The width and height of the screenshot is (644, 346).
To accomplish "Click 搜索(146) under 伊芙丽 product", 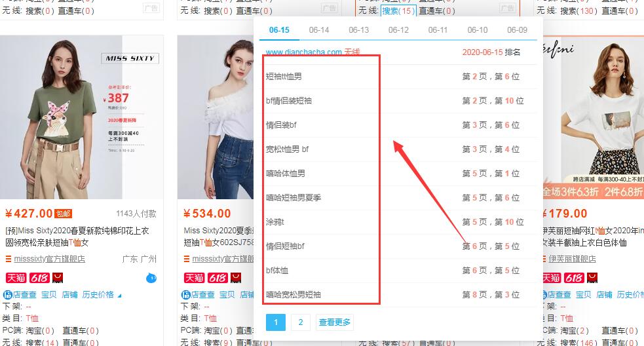I will coord(579,342).
